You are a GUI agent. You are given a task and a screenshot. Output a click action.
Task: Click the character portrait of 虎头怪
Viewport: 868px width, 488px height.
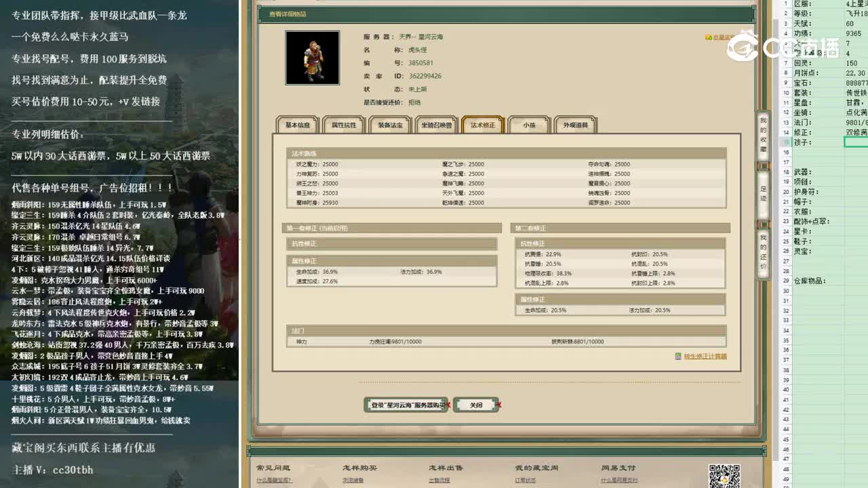click(313, 58)
